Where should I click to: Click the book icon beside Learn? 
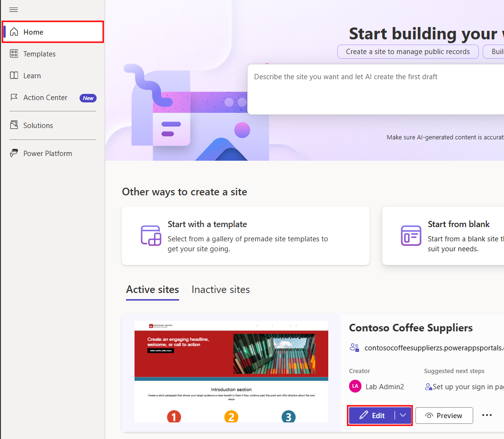14,75
